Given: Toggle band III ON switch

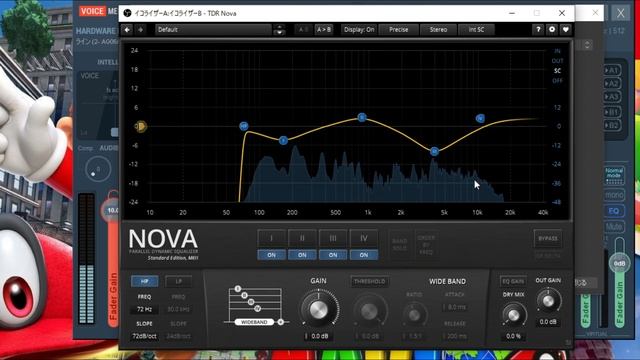Looking at the screenshot, I should (x=333, y=255).
